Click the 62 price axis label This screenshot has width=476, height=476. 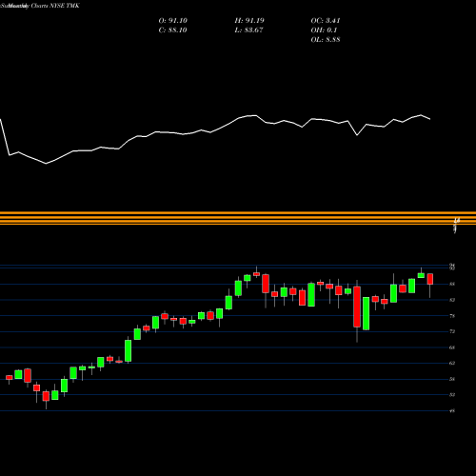click(452, 363)
